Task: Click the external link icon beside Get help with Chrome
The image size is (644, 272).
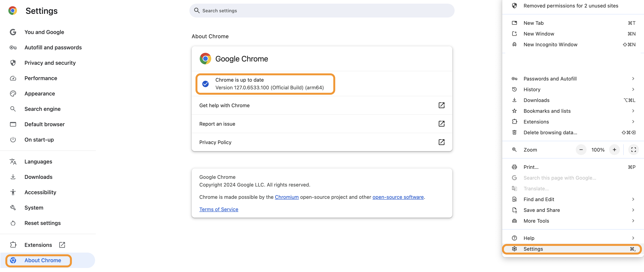Action: coord(441,105)
